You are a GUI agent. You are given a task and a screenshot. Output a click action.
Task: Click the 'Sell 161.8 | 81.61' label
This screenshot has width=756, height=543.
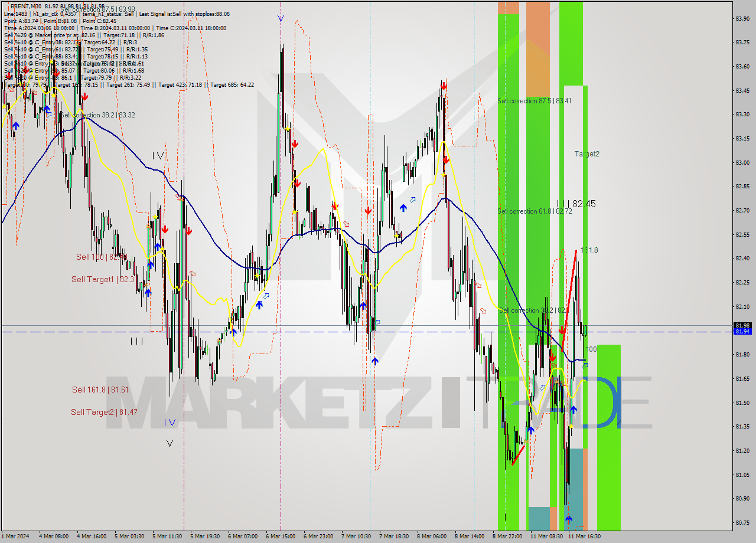click(100, 390)
